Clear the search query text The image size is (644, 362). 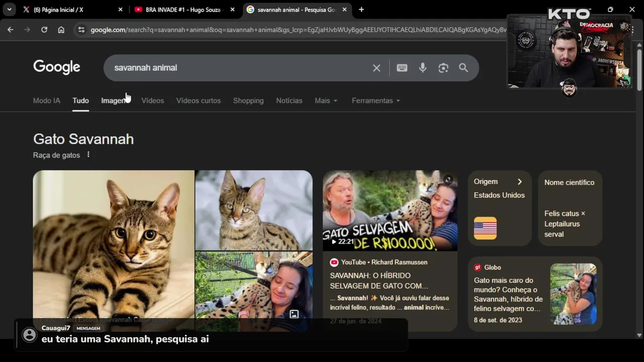tap(376, 68)
